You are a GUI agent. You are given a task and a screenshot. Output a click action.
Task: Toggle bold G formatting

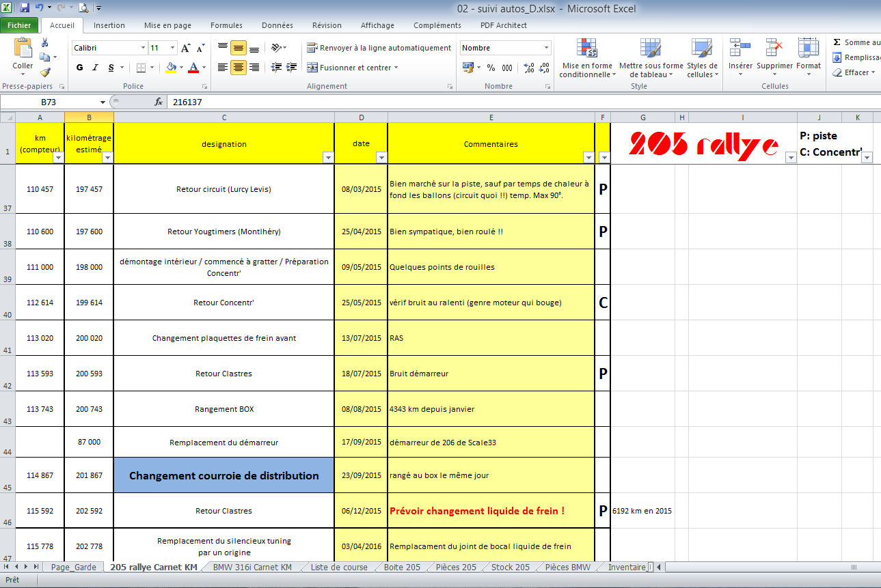click(x=80, y=68)
